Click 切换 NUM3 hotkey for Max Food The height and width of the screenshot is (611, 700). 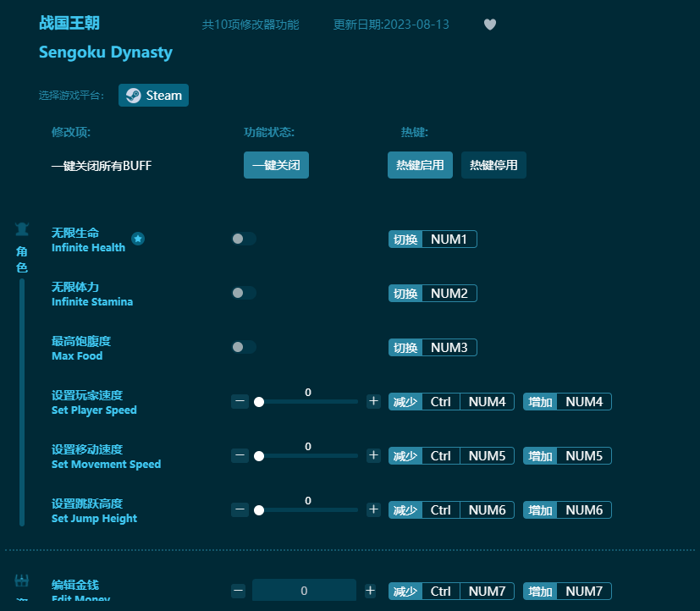(x=433, y=347)
